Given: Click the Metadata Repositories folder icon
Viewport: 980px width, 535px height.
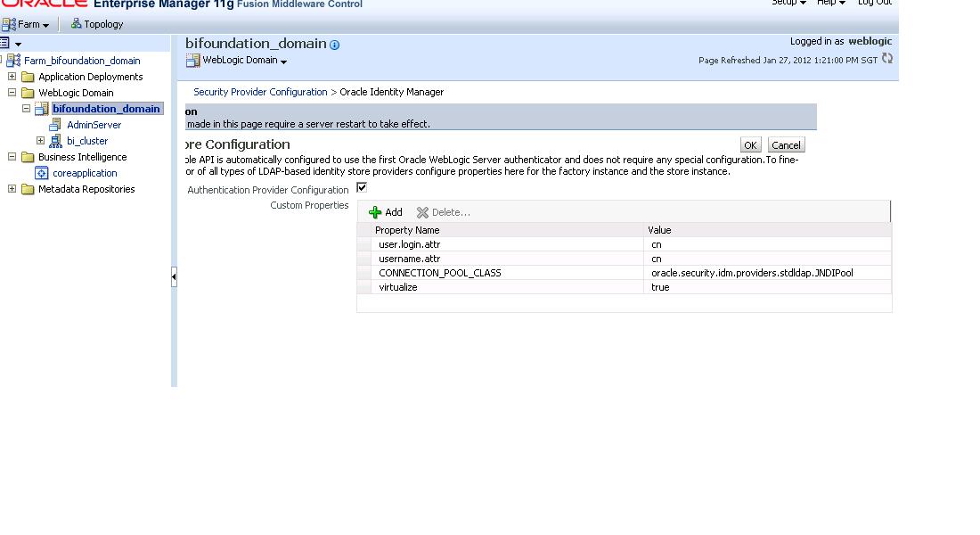Looking at the screenshot, I should 28,189.
